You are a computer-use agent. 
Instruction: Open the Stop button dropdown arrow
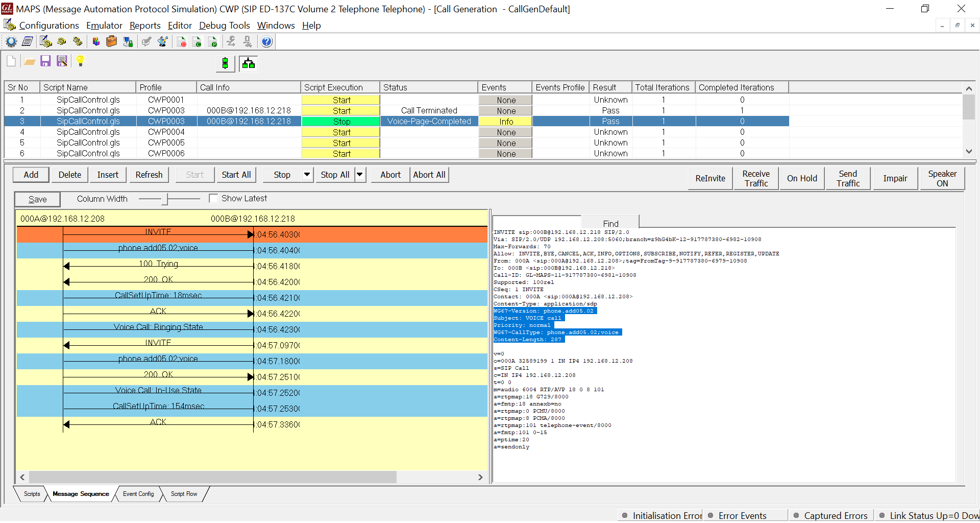pos(307,175)
